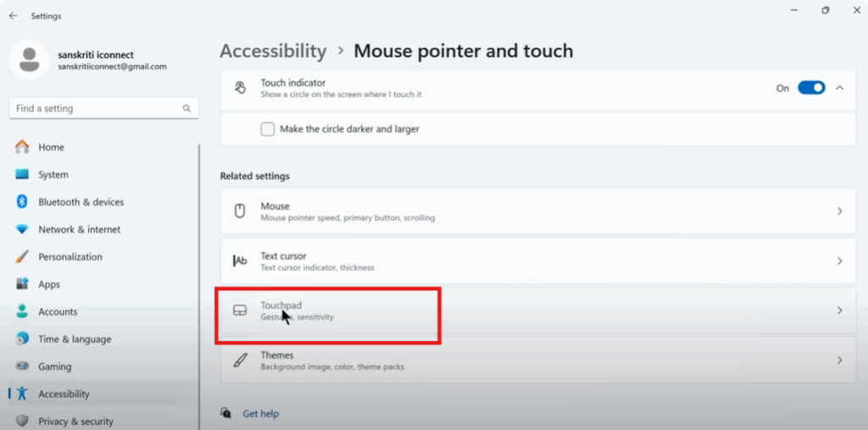Go to Bluetooth & devices

pyautogui.click(x=103, y=202)
